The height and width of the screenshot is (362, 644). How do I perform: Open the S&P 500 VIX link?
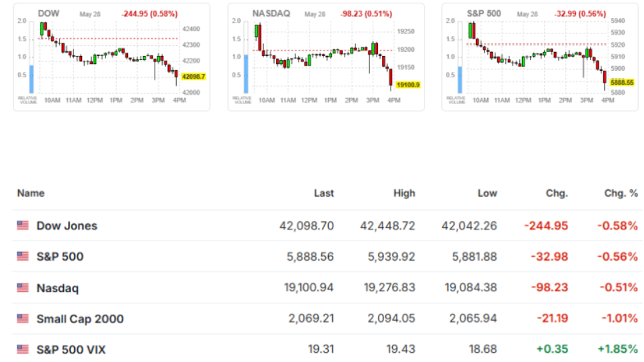[x=71, y=350]
